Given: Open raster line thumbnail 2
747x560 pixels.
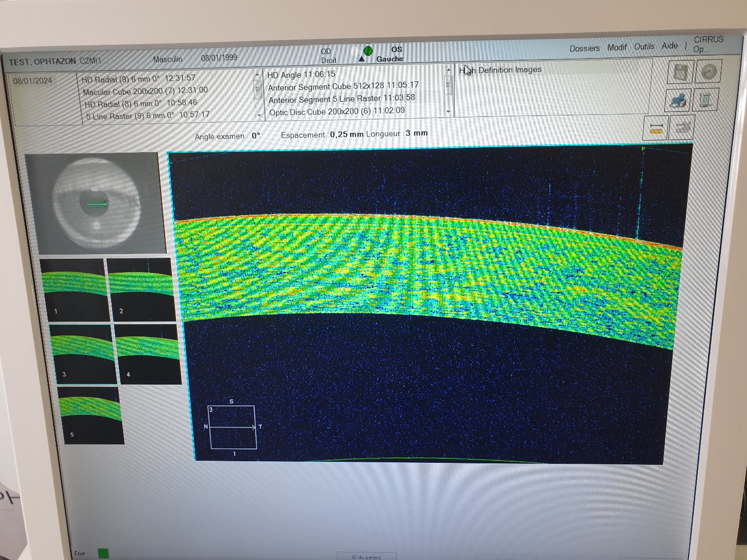Looking at the screenshot, I should [x=141, y=289].
